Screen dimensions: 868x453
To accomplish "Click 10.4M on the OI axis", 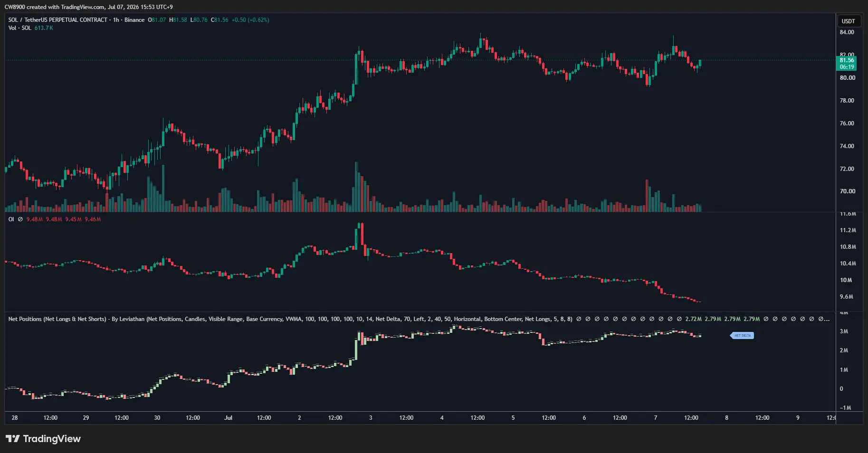I will (848, 264).
